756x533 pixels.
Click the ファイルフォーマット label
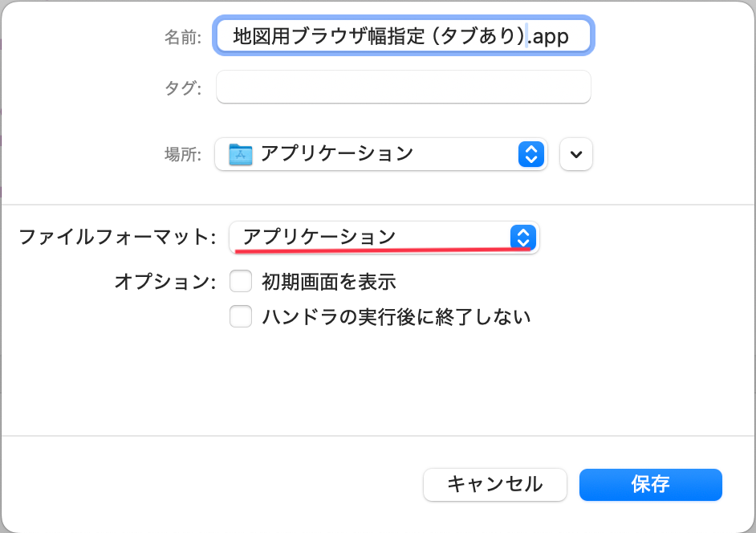[118, 237]
